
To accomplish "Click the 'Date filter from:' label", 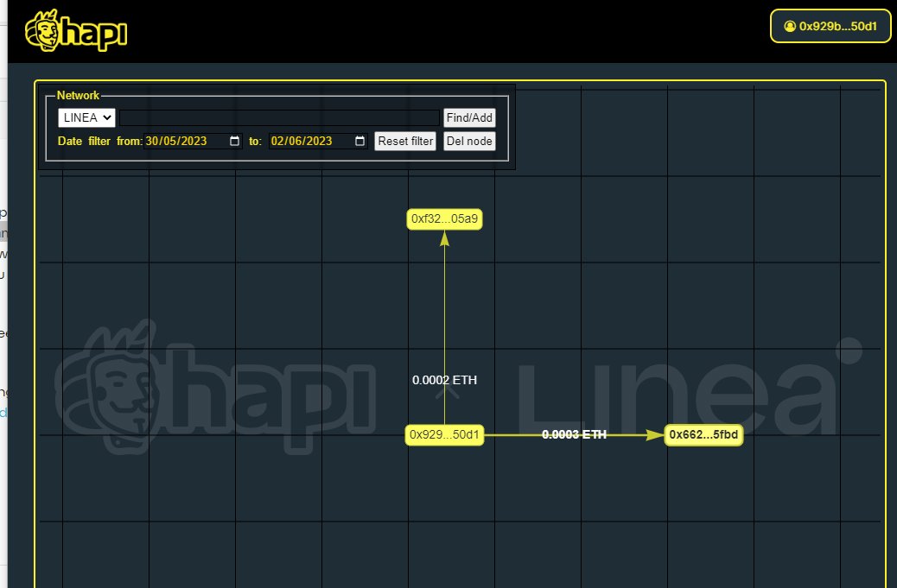I will click(100, 141).
